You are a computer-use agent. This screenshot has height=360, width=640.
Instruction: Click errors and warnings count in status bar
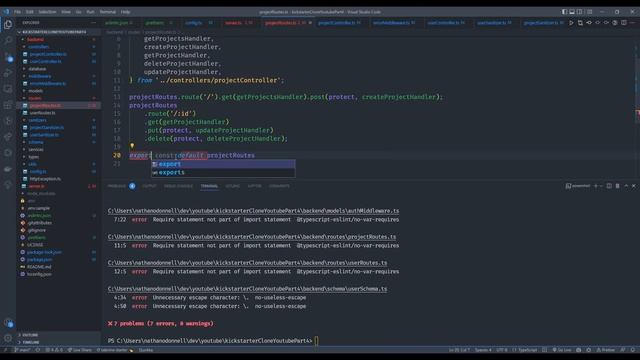(54, 350)
